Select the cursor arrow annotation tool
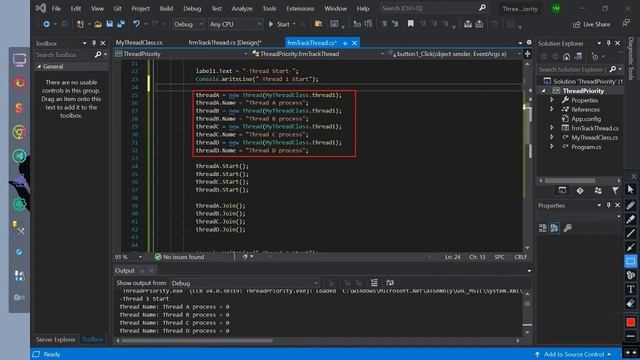 click(631, 190)
